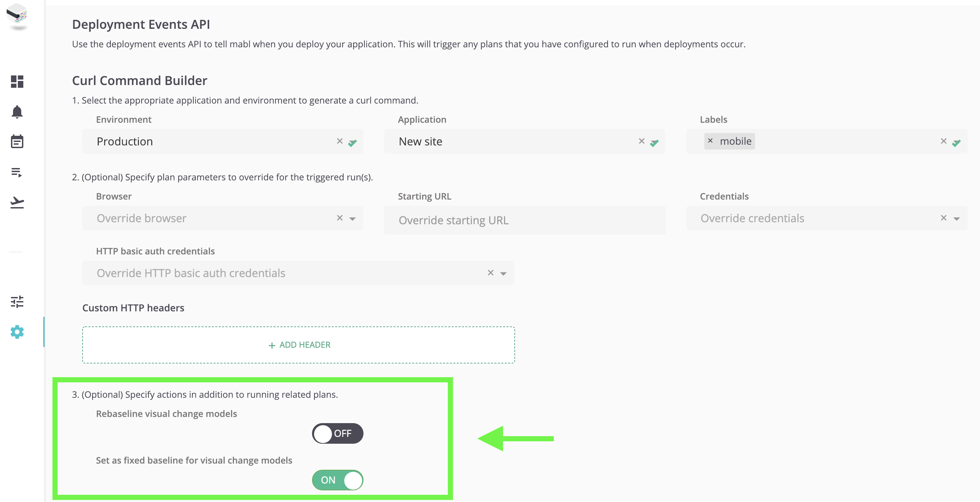Viewport: 980px width, 502px height.
Task: Open the plans calendar icon
Action: click(17, 142)
